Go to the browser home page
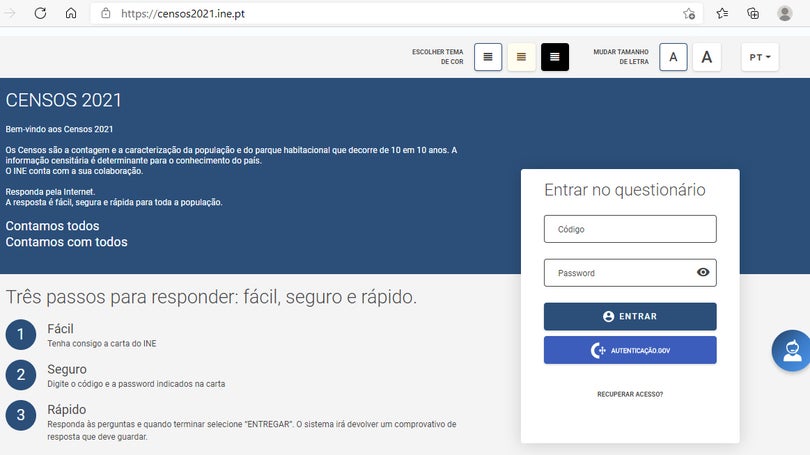Image resolution: width=810 pixels, height=455 pixels. [71, 13]
